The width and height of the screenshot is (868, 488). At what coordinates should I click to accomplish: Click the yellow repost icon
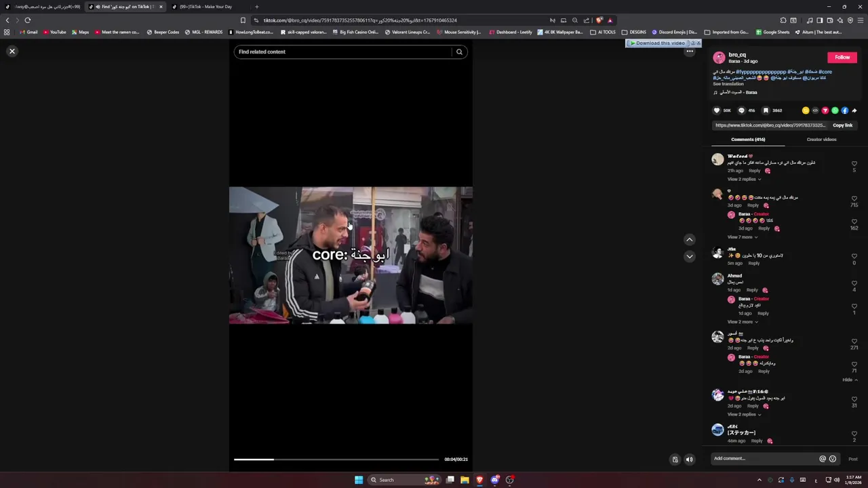806,110
